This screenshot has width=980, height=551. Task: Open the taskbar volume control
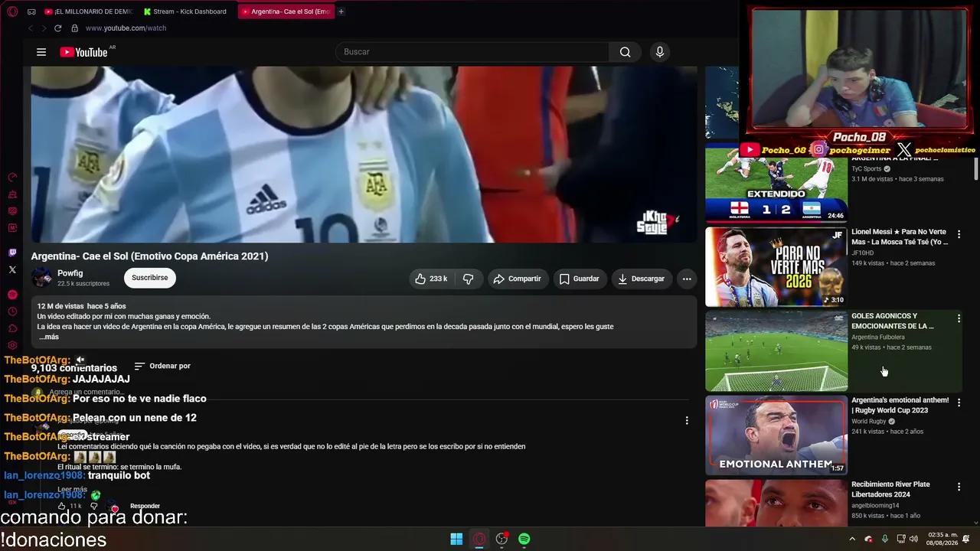pyautogui.click(x=913, y=539)
